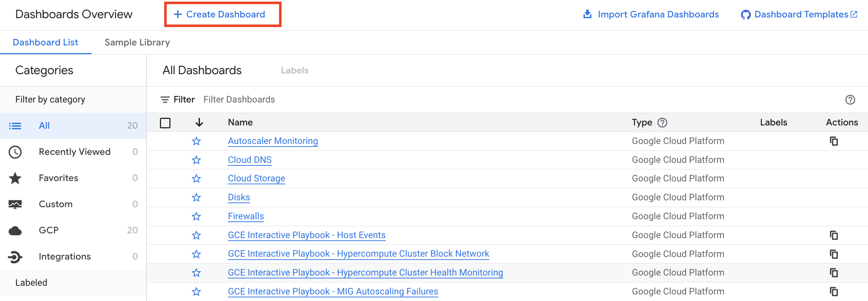
Task: Select the GCP cloud category icon
Action: click(15, 230)
